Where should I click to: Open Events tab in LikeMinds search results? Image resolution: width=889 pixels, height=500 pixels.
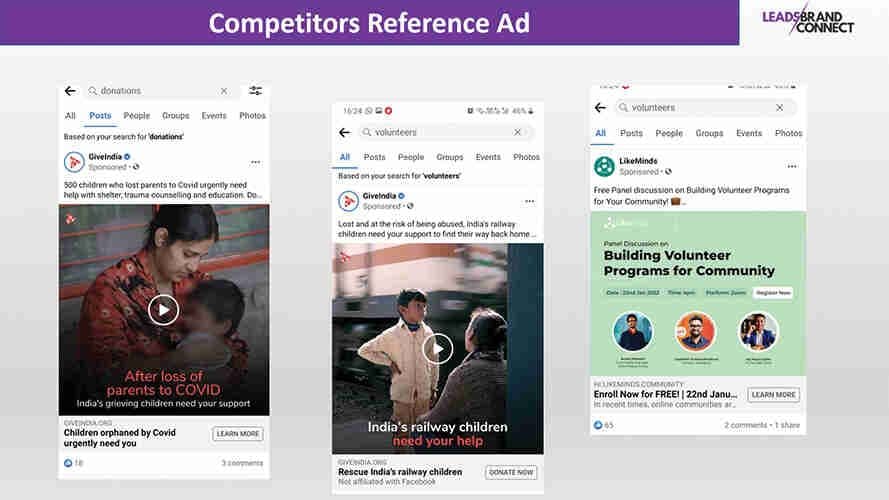tap(749, 133)
